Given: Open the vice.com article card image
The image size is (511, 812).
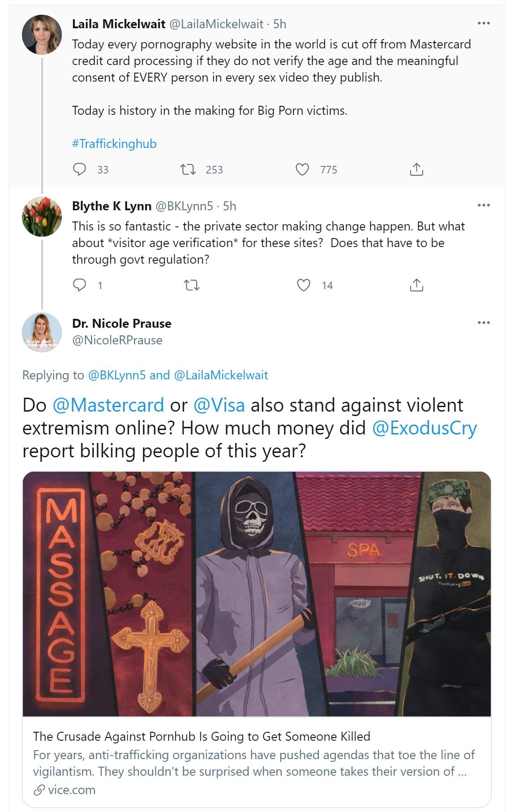Looking at the screenshot, I should (x=257, y=594).
